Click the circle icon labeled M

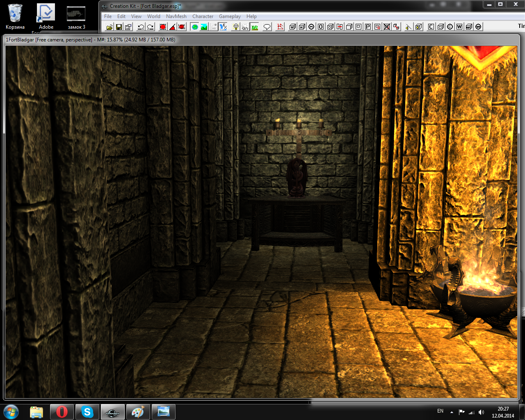tap(311, 27)
